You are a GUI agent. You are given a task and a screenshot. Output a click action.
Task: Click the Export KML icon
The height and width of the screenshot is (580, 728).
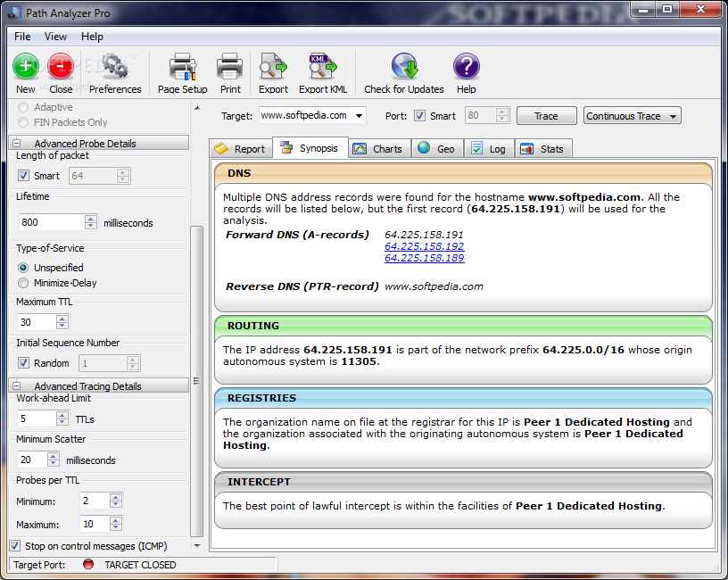coord(323,66)
